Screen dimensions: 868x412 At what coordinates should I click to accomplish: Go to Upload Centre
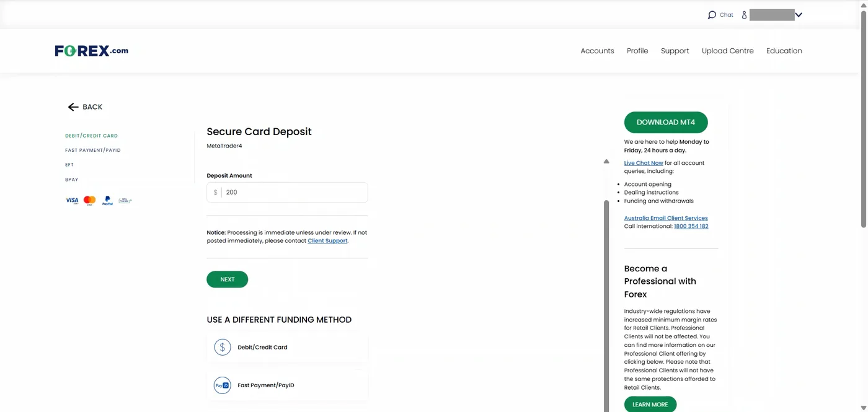(728, 51)
